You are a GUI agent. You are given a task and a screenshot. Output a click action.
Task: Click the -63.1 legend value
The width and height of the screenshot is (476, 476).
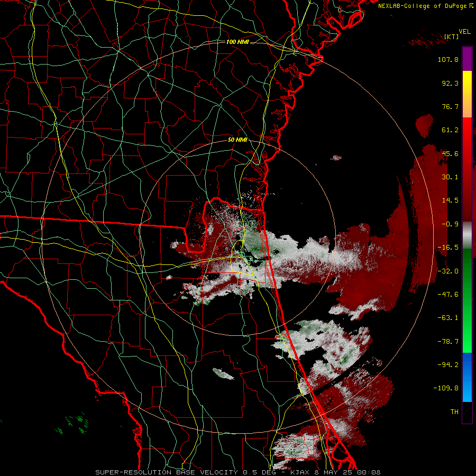click(x=448, y=318)
